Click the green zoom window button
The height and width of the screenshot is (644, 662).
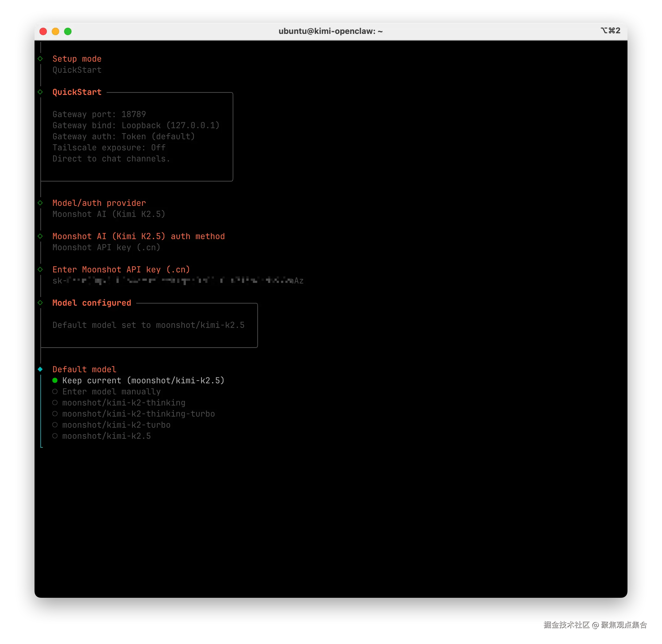pyautogui.click(x=68, y=31)
